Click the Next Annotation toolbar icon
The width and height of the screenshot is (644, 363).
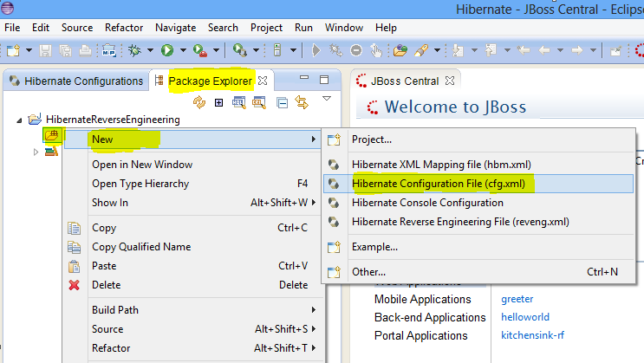coord(458,50)
